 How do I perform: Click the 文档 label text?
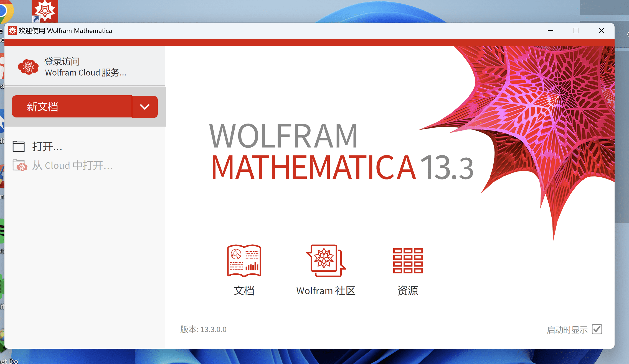244,291
